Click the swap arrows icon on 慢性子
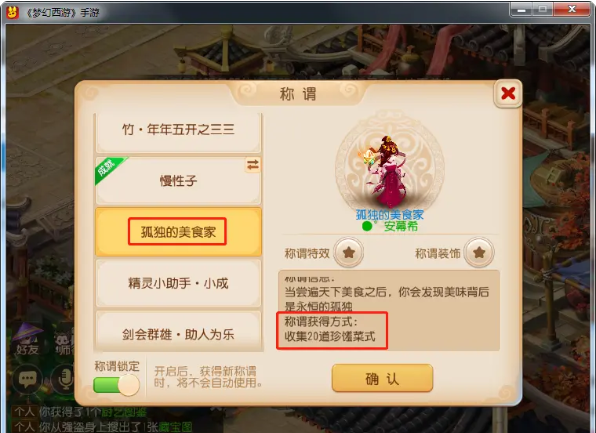The image size is (596, 433). point(253,165)
